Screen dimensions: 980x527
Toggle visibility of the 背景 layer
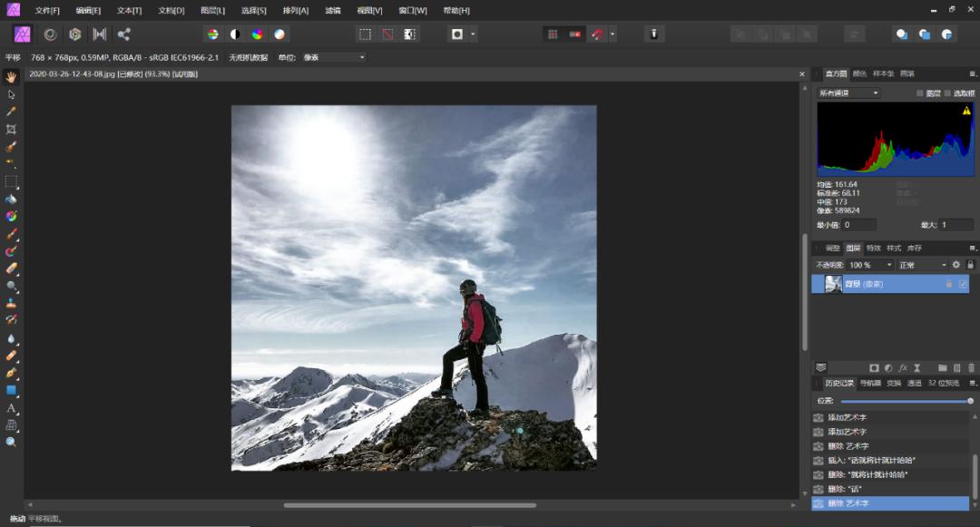[x=964, y=283]
